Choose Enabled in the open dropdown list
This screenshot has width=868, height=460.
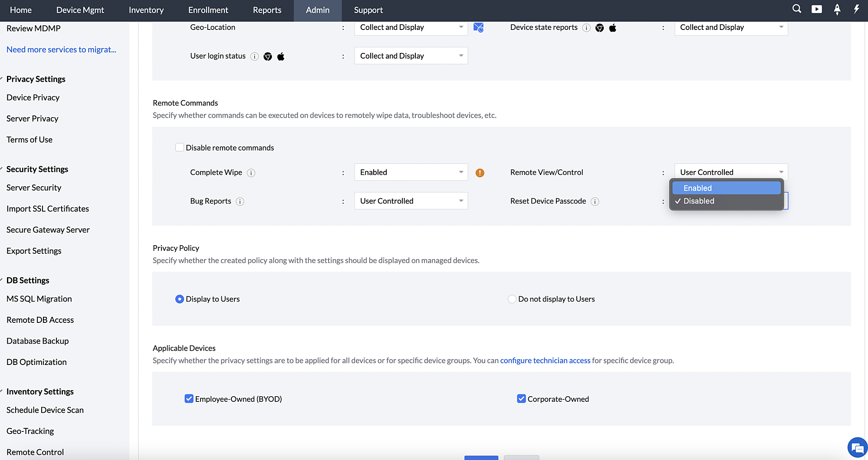726,188
